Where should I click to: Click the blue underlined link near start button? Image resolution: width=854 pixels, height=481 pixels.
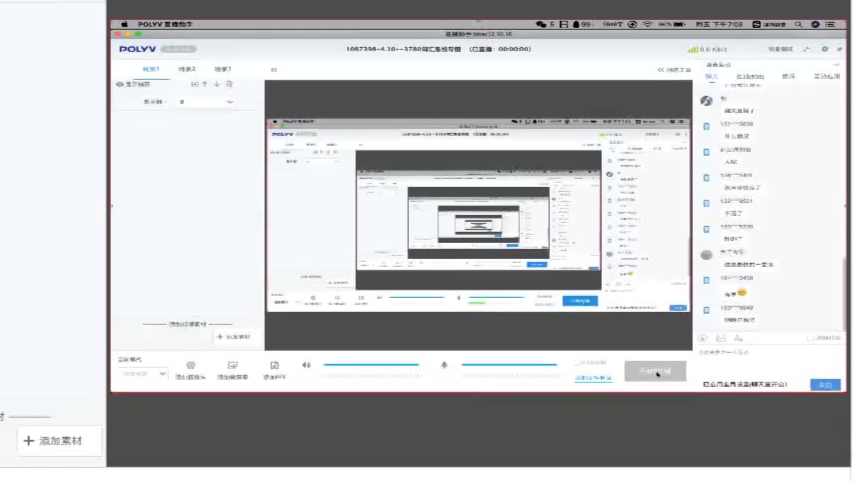tap(593, 378)
